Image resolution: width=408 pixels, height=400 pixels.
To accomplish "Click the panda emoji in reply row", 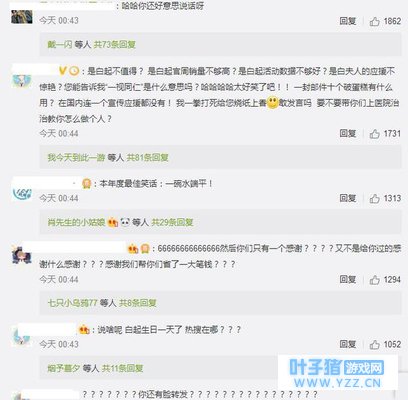I will [125, 222].
